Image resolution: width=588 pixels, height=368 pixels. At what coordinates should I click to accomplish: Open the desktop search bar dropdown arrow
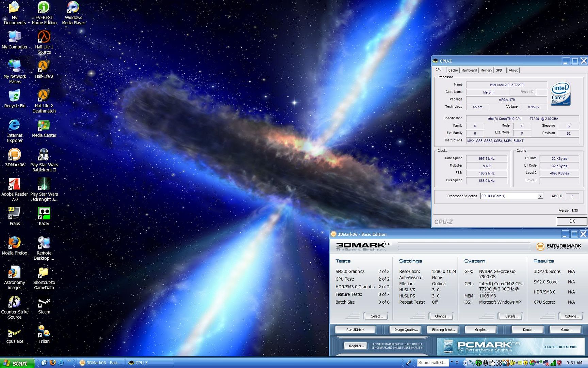452,362
